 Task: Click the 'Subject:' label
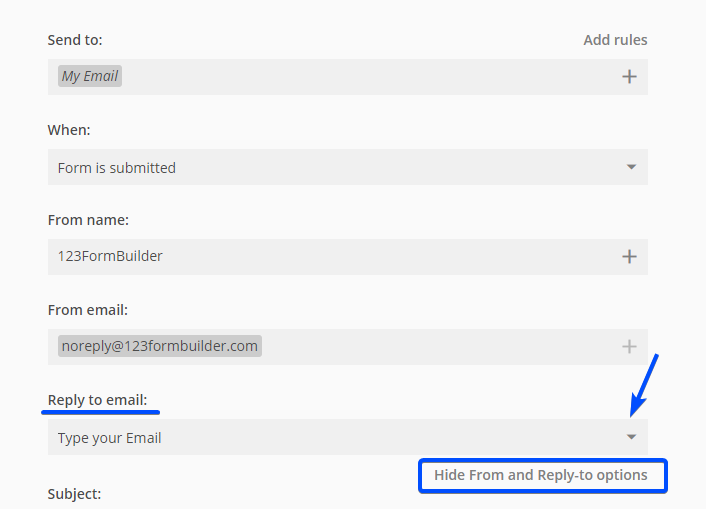point(74,494)
